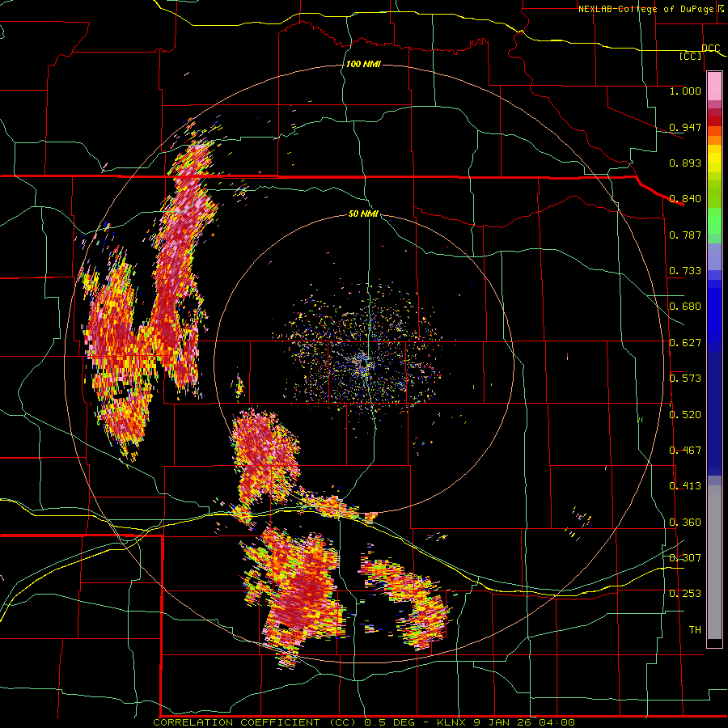Click the 0.360 value on the scale
Image resolution: width=728 pixels, height=728 pixels.
click(685, 523)
